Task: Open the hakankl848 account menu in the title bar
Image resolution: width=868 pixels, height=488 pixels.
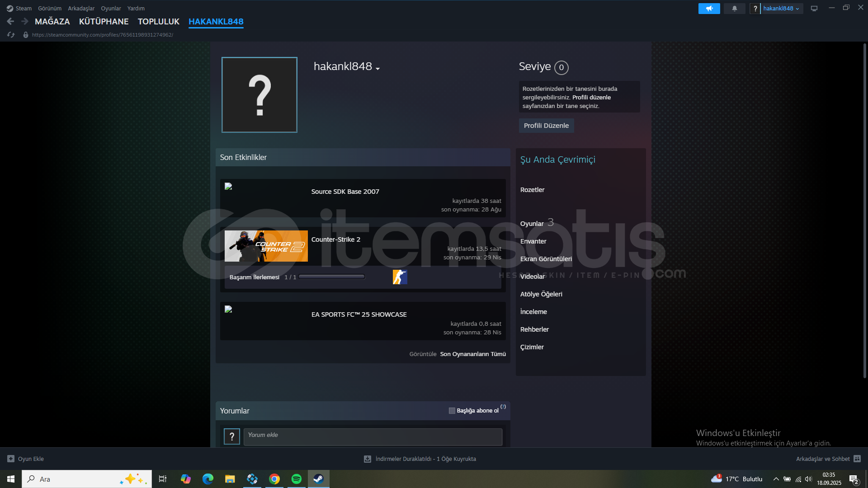Action: [781, 9]
